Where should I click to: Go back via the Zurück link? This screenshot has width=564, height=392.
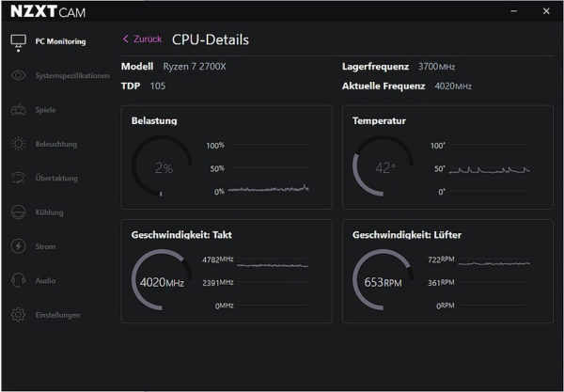148,39
